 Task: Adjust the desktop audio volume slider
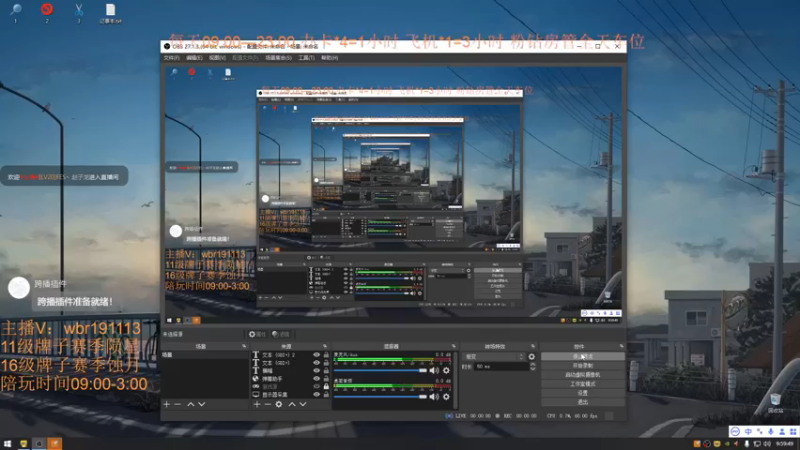380,396
